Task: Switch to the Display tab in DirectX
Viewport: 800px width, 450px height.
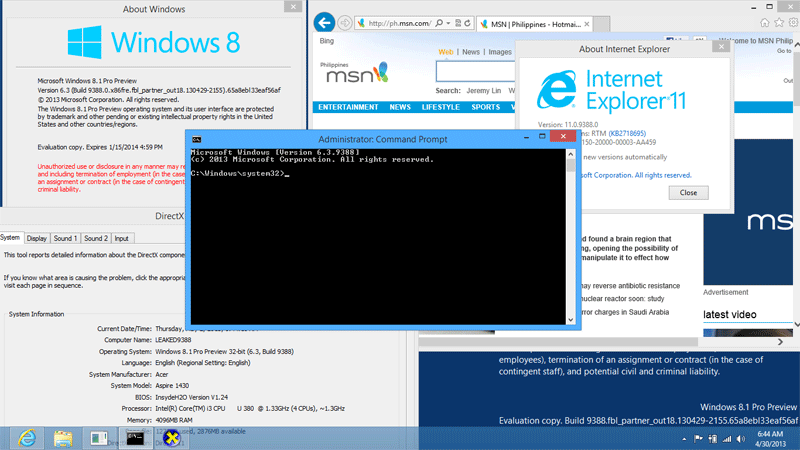Action: (37, 238)
